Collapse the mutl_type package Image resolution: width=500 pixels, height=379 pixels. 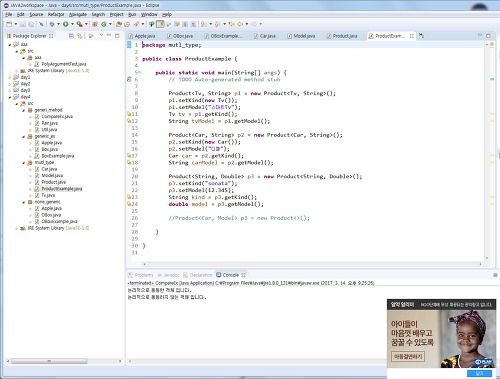[23, 163]
